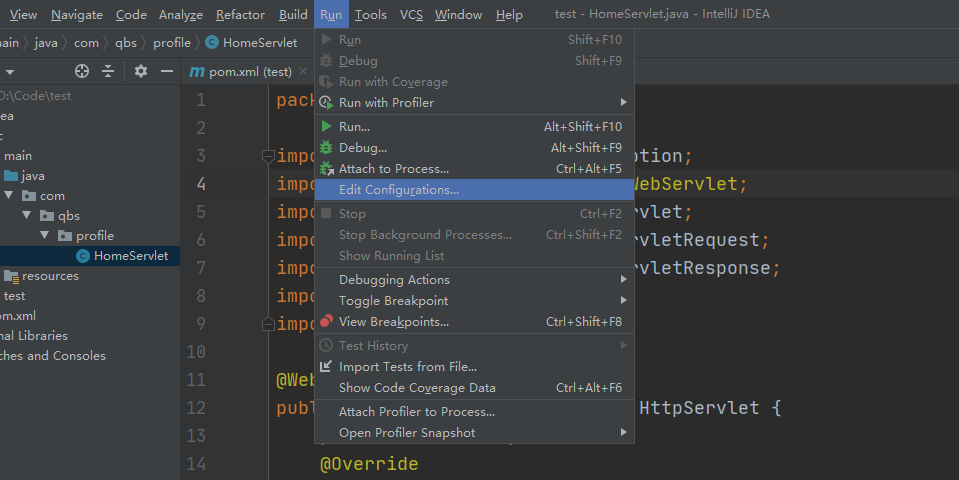This screenshot has height=480, width=959.
Task: Click the collapse all icon in Project panel
Action: click(x=108, y=71)
